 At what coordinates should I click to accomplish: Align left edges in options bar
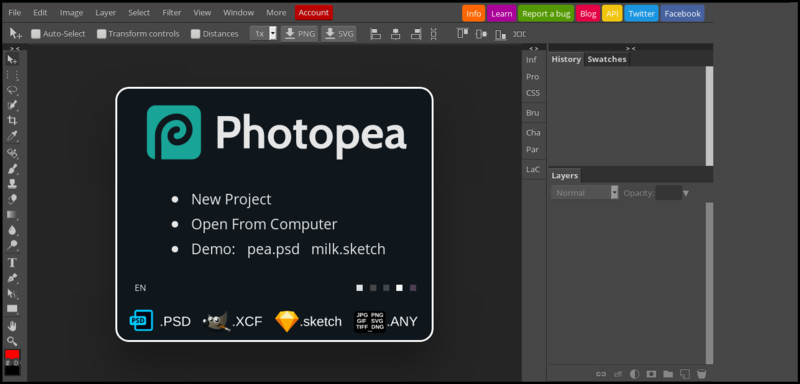coord(376,34)
